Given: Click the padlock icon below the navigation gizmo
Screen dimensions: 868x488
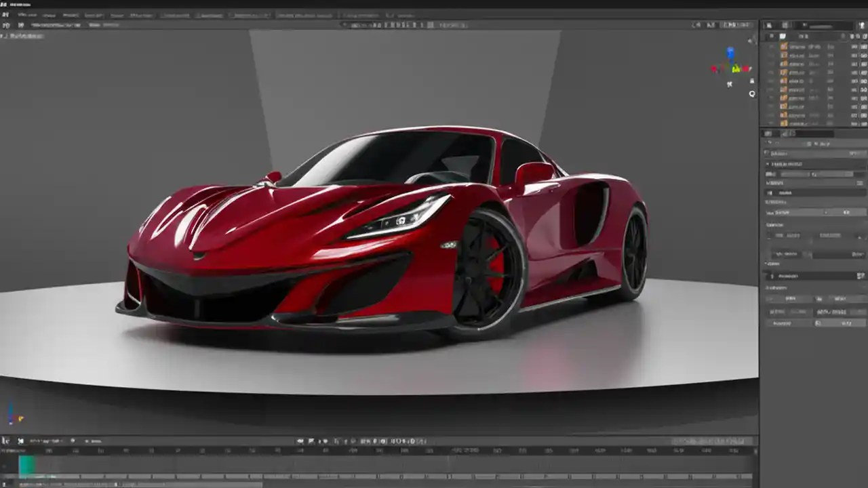Looking at the screenshot, I should [x=751, y=81].
